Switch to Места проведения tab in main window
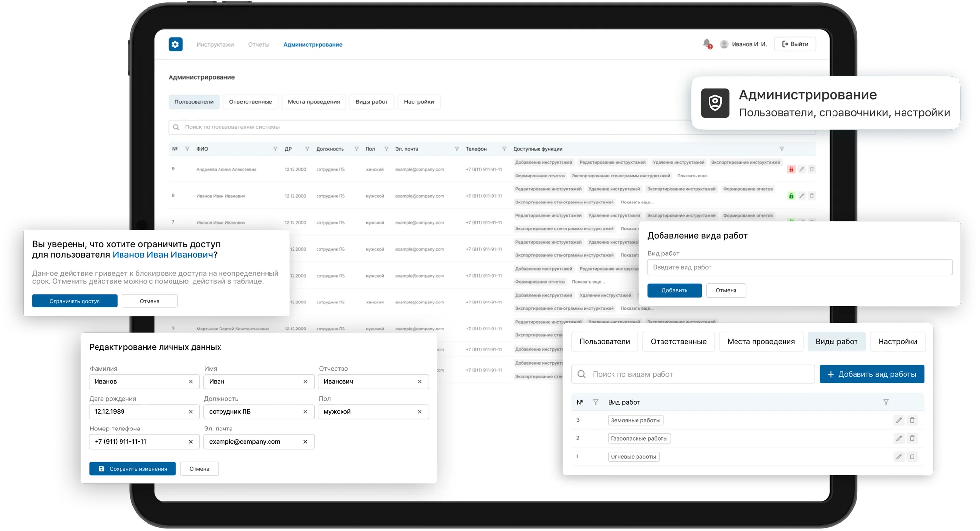The image size is (980, 531). pyautogui.click(x=314, y=102)
